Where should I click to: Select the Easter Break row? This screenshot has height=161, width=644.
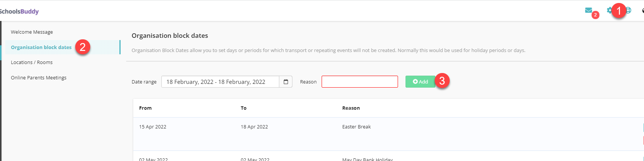click(389, 134)
